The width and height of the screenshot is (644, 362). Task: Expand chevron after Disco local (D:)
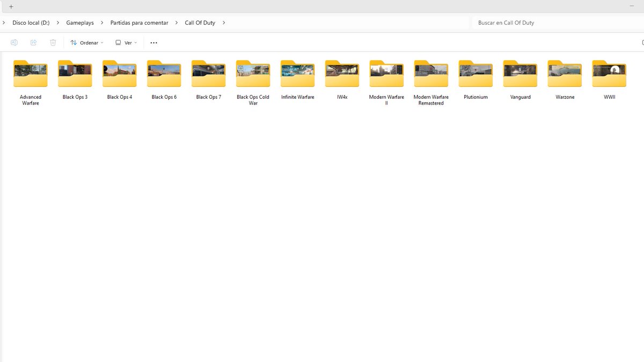pos(58,23)
